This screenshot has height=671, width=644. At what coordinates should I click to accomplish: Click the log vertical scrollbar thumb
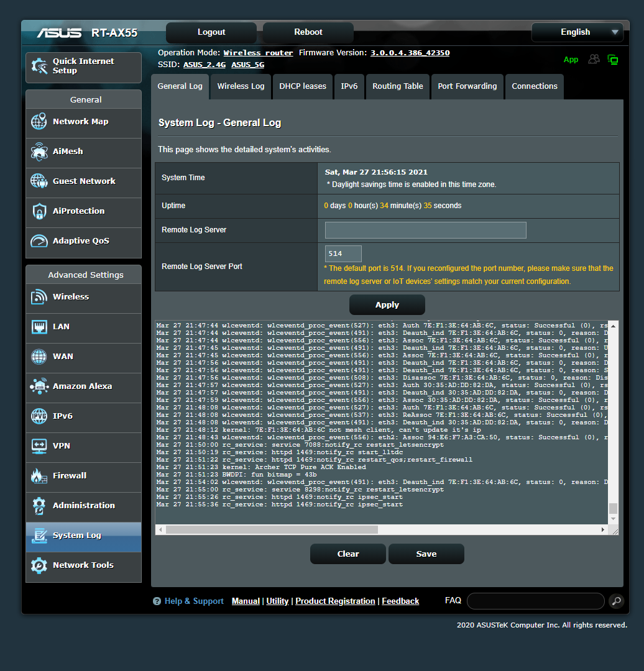pos(613,508)
